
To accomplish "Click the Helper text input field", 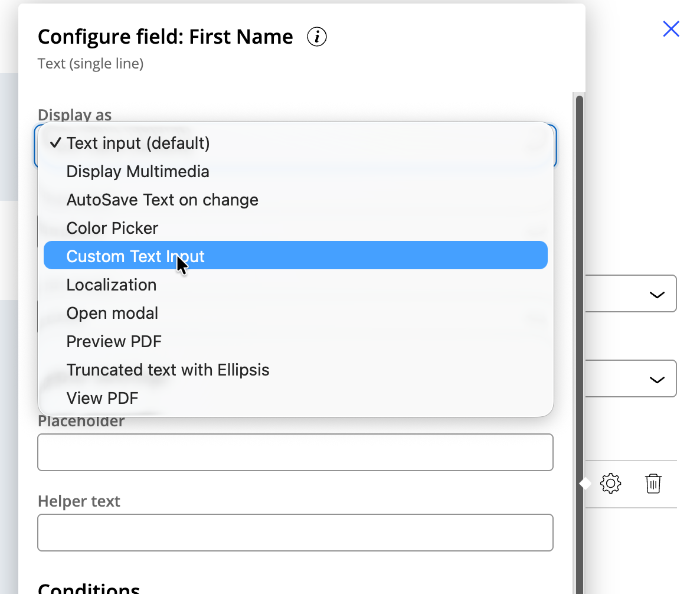I will [295, 533].
